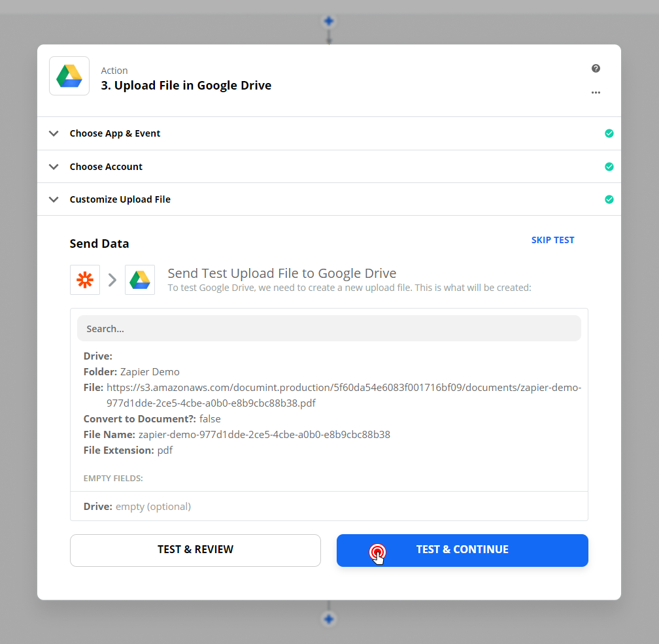The image size is (659, 644).
Task: Click the plus icon below the action card
Action: (x=329, y=619)
